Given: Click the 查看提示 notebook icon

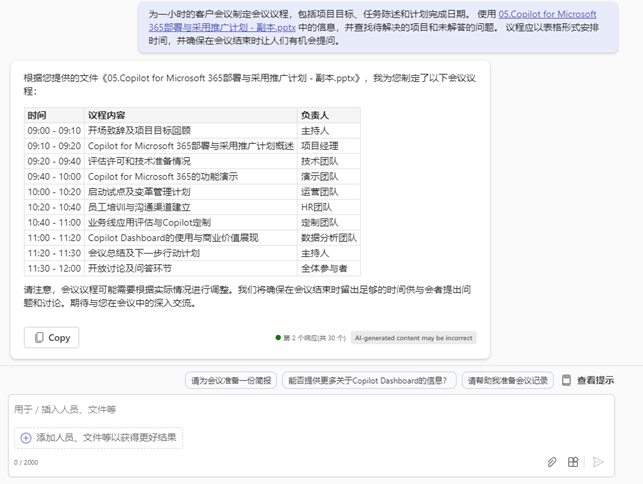Looking at the screenshot, I should tap(566, 380).
